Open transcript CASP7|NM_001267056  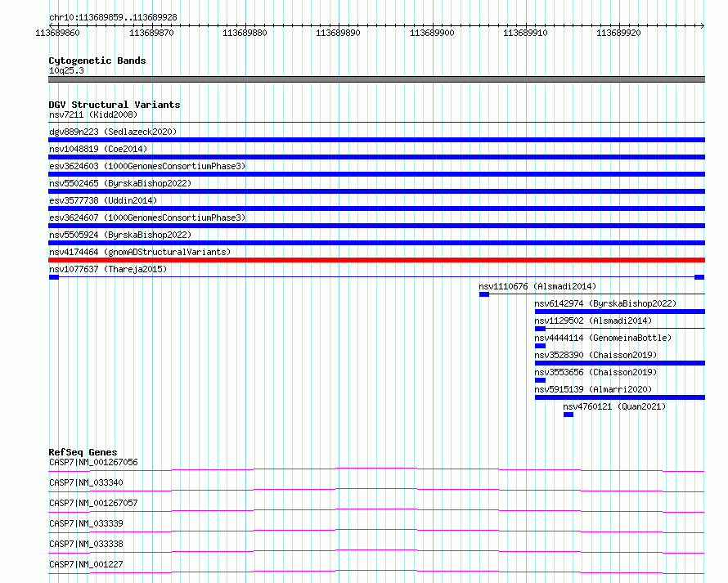click(93, 462)
